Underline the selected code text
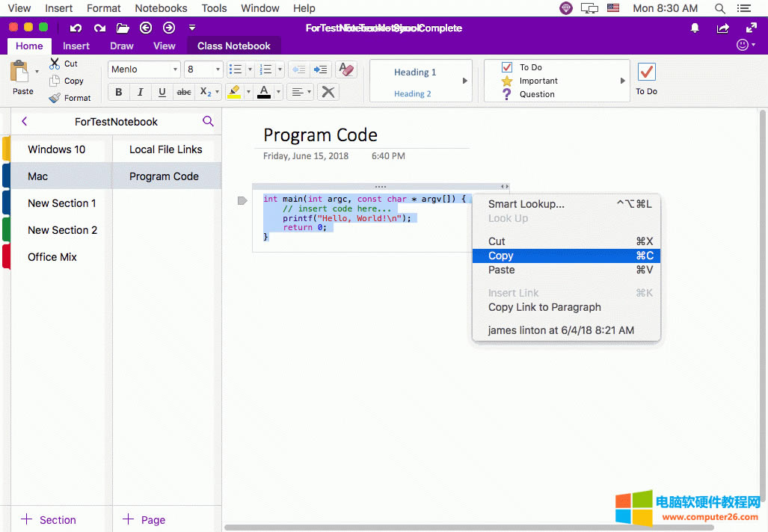 coord(162,92)
